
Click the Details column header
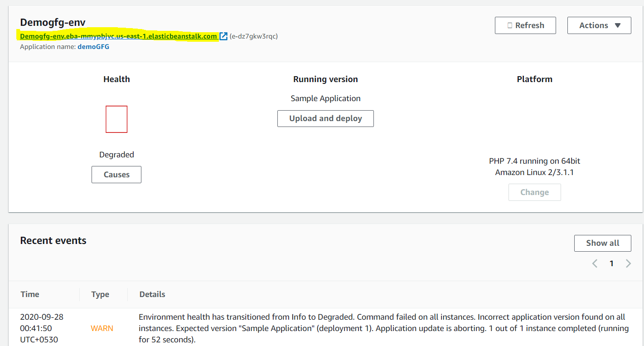[x=152, y=294]
